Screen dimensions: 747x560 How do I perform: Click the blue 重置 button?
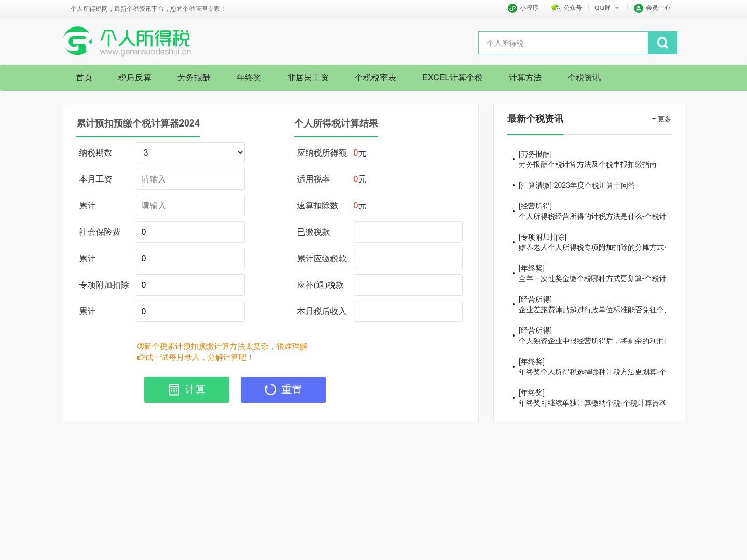click(283, 390)
